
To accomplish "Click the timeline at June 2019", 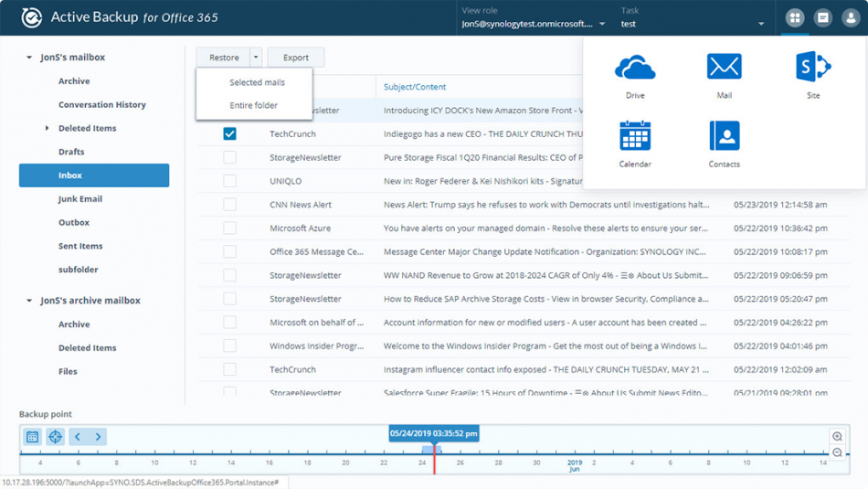I will (x=575, y=465).
